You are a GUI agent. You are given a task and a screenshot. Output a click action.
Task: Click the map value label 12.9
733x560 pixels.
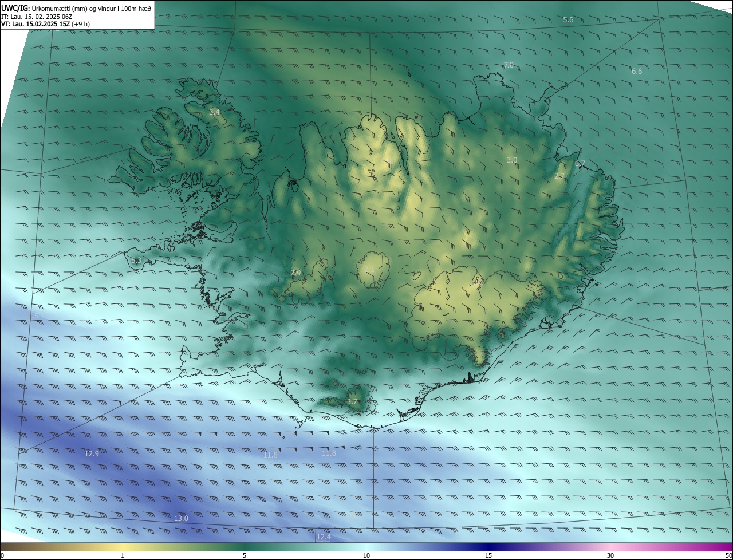92,454
